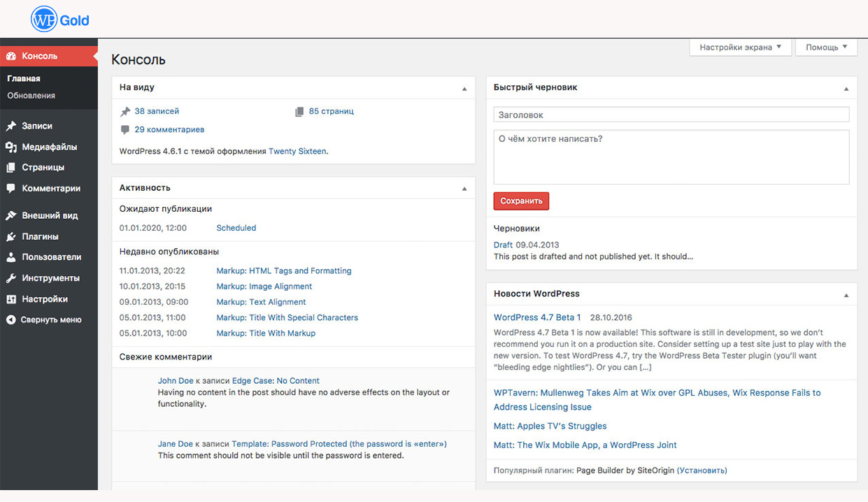Click the Консоль dashboard gauge icon
The width and height of the screenshot is (868, 502).
(10, 56)
